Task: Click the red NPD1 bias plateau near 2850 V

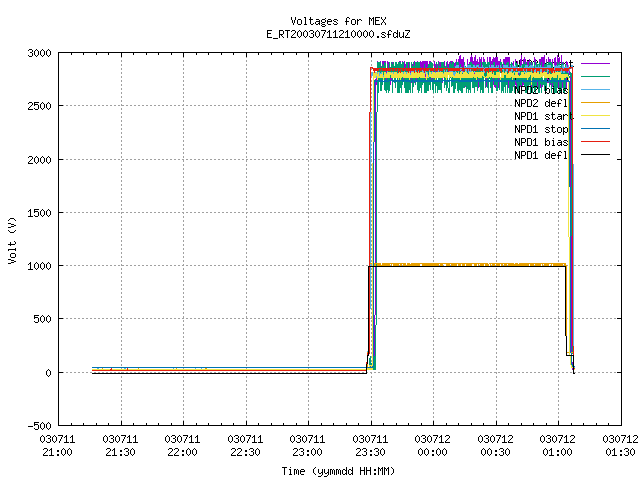Action: click(x=471, y=70)
